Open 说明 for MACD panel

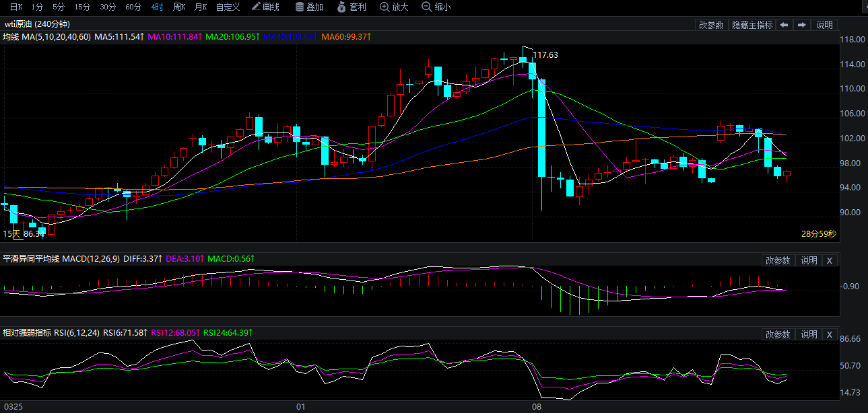pos(809,260)
